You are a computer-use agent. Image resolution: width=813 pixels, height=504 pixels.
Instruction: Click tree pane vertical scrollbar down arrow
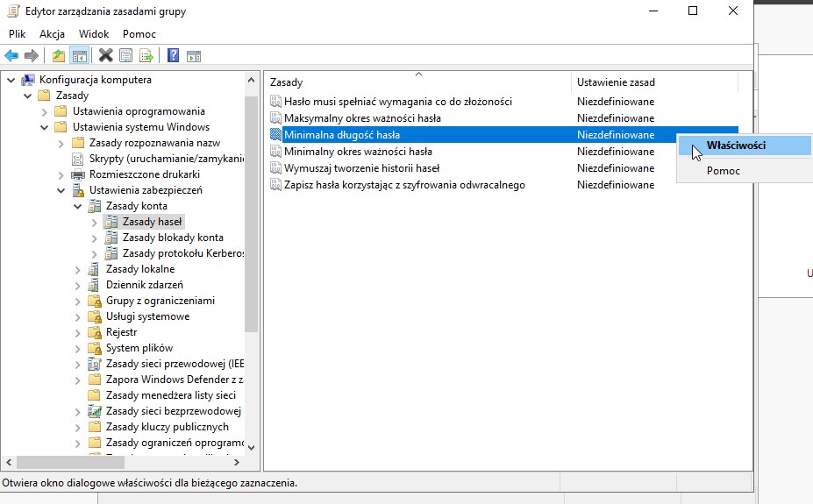coord(252,447)
